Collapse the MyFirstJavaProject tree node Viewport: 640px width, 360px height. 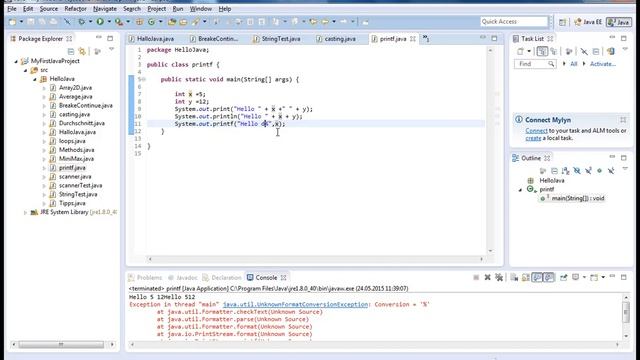[x=16, y=61]
